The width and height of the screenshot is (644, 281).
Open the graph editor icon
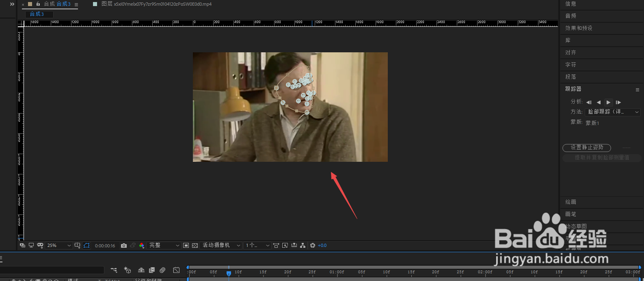click(176, 270)
